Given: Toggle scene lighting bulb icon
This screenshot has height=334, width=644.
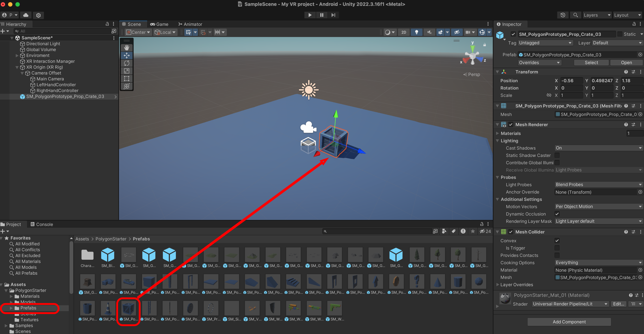Looking at the screenshot, I should tap(416, 32).
